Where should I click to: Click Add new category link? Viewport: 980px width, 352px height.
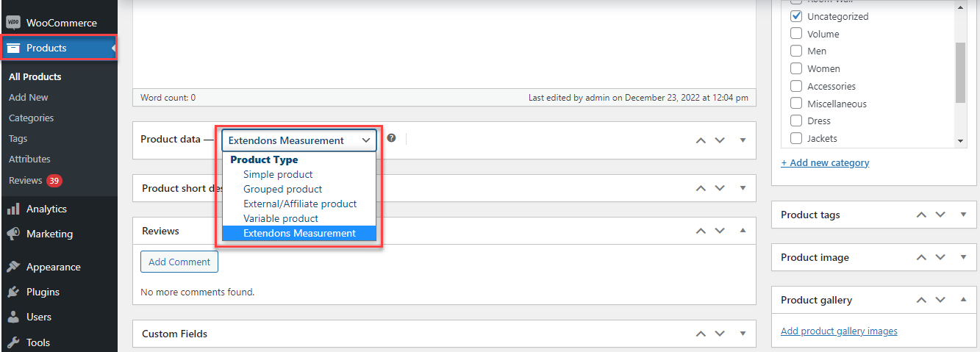825,162
